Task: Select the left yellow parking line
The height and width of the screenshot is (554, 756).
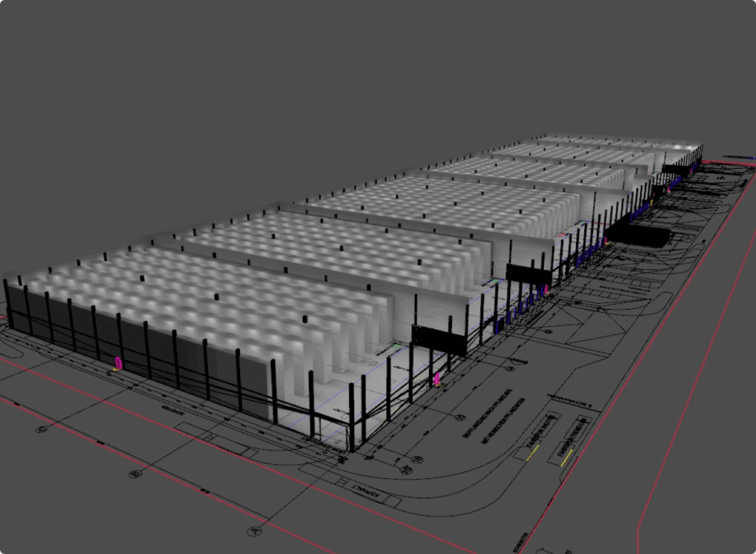Action: 532,453
